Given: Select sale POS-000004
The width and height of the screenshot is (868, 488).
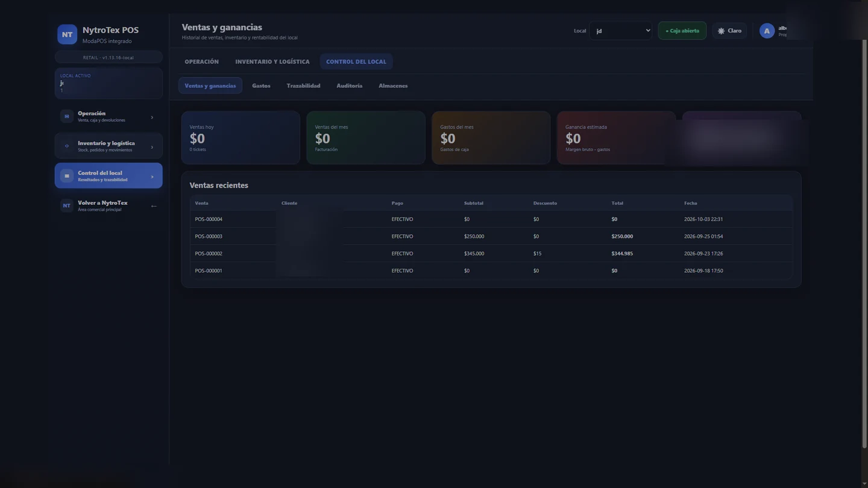Looking at the screenshot, I should pos(209,219).
